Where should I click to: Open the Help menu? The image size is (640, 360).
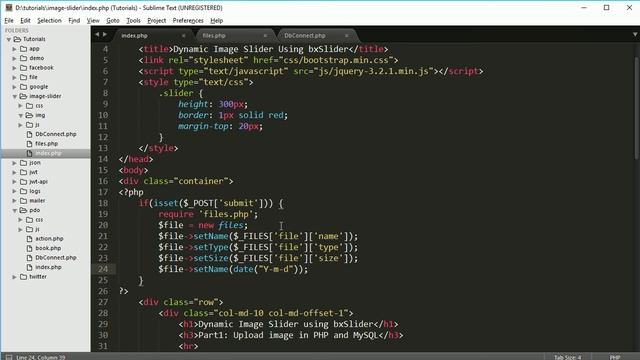pyautogui.click(x=216, y=20)
